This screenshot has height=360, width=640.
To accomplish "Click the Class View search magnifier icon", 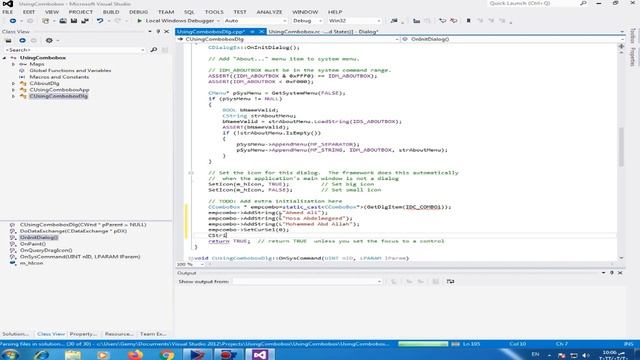I will click(x=154, y=50).
